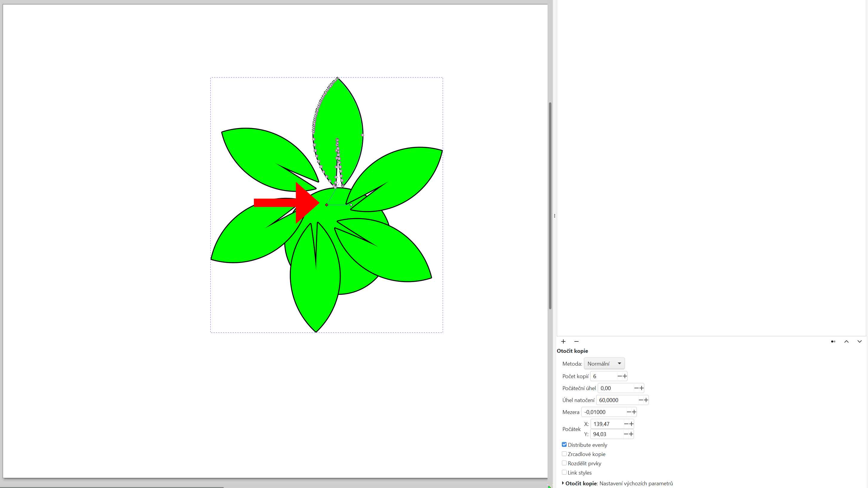Add a new path effect with plus icon
This screenshot has height=488, width=868.
coord(563,341)
